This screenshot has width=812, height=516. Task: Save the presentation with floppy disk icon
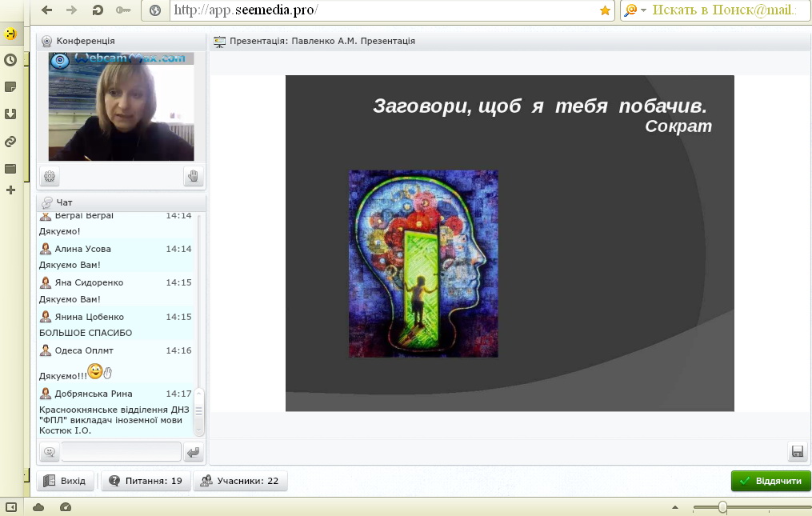click(797, 452)
